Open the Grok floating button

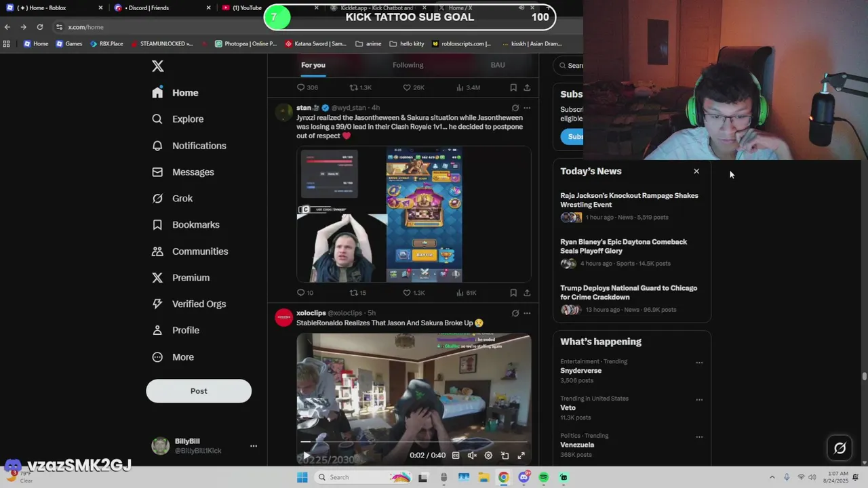840,448
